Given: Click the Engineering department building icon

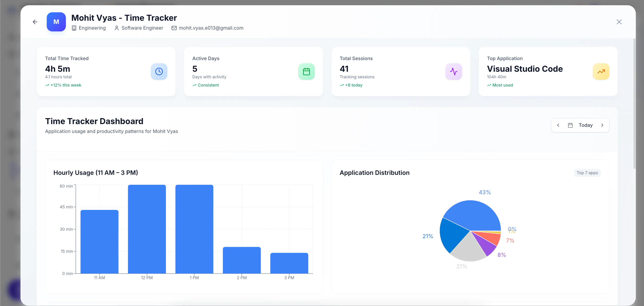Looking at the screenshot, I should tap(74, 28).
